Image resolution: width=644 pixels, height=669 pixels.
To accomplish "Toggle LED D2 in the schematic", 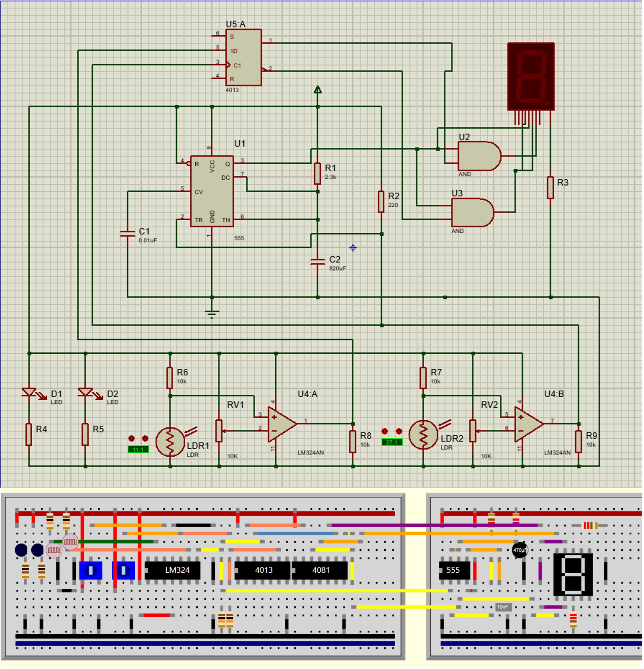I will (85, 393).
